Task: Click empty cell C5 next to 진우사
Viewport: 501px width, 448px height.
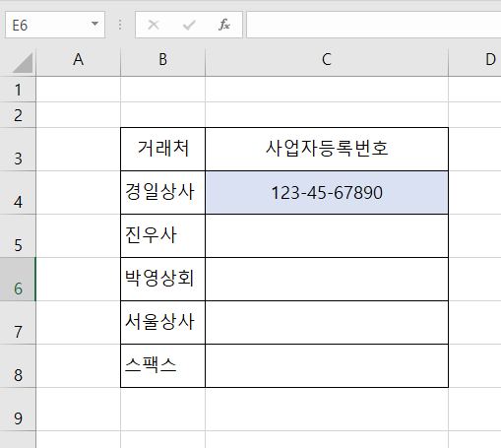Action: tap(327, 236)
